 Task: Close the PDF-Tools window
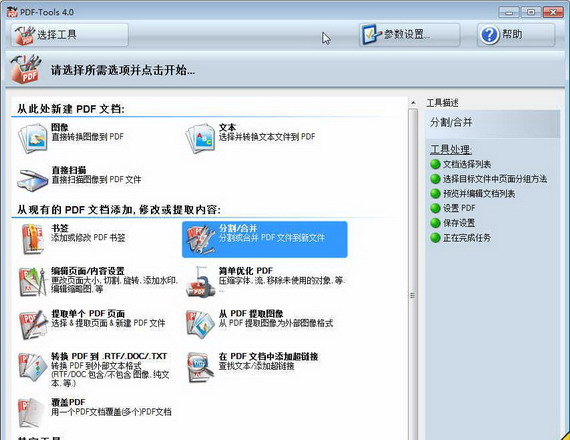click(x=553, y=12)
